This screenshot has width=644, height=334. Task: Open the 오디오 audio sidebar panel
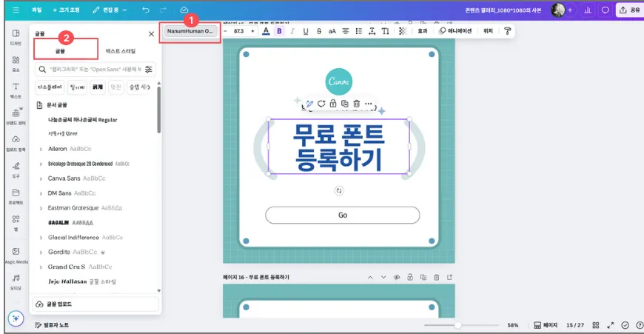point(16,282)
